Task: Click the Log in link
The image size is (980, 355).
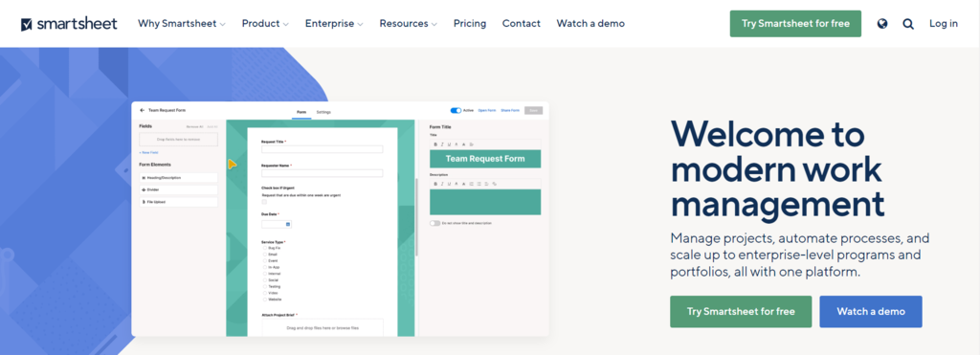Action: click(x=943, y=24)
